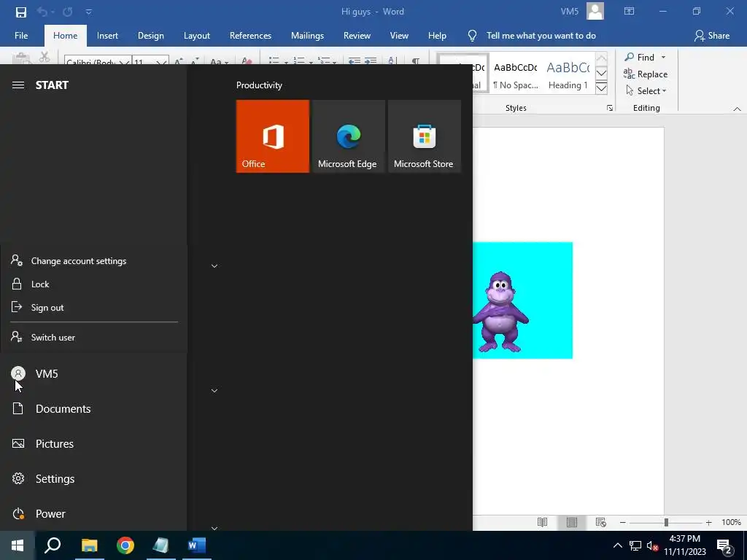Image resolution: width=747 pixels, height=560 pixels.
Task: Open the Styles pane launcher
Action: (x=610, y=108)
